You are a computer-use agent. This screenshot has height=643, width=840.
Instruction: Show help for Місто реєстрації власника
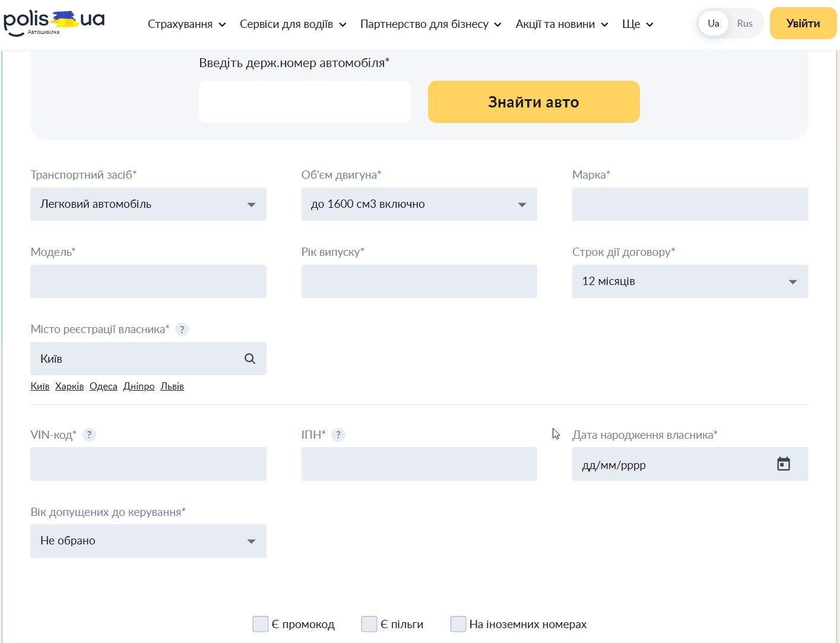pyautogui.click(x=182, y=330)
